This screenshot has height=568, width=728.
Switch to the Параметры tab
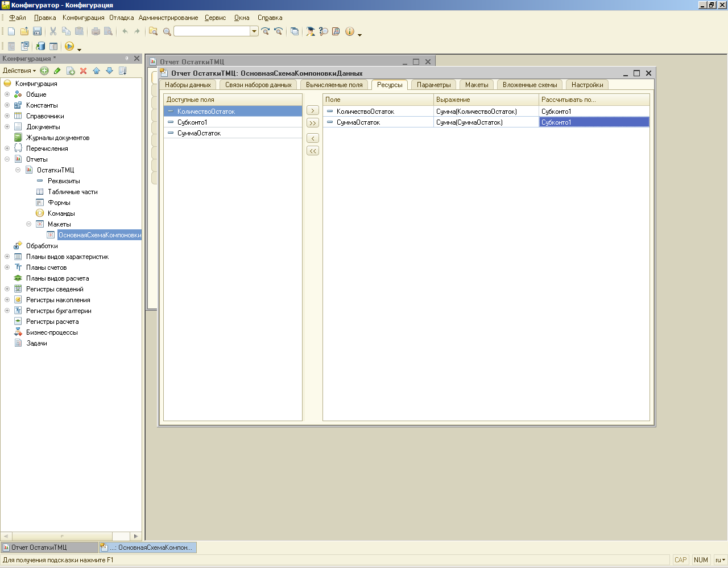[x=433, y=85]
